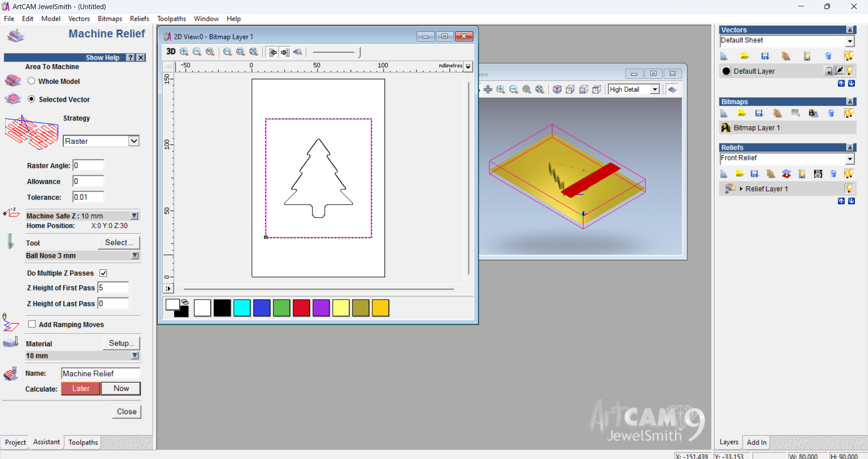The image size is (868, 459).
Task: Open vector layer folder icon
Action: 745,56
